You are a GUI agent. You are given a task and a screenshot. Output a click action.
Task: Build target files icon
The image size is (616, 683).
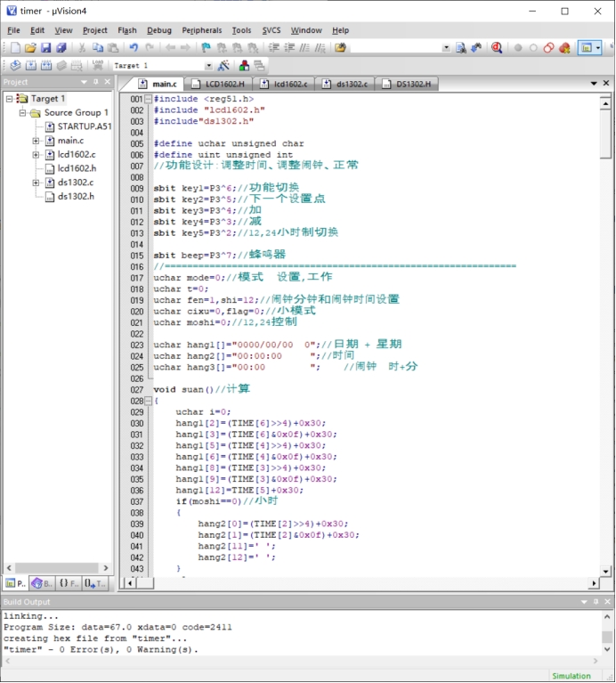[x=31, y=66]
